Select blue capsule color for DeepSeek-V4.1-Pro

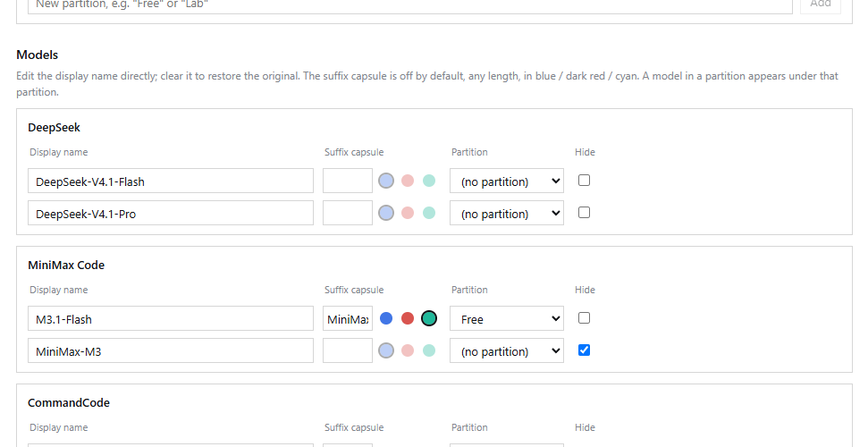[386, 213]
